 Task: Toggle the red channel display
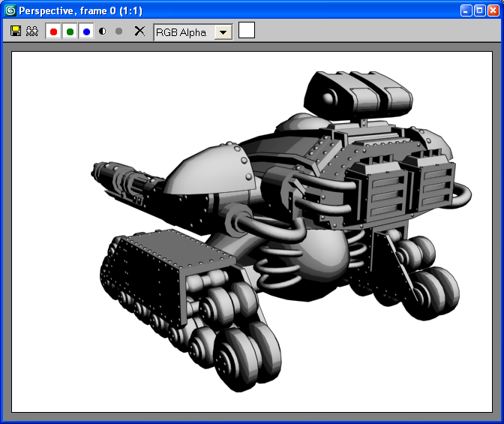[53, 32]
